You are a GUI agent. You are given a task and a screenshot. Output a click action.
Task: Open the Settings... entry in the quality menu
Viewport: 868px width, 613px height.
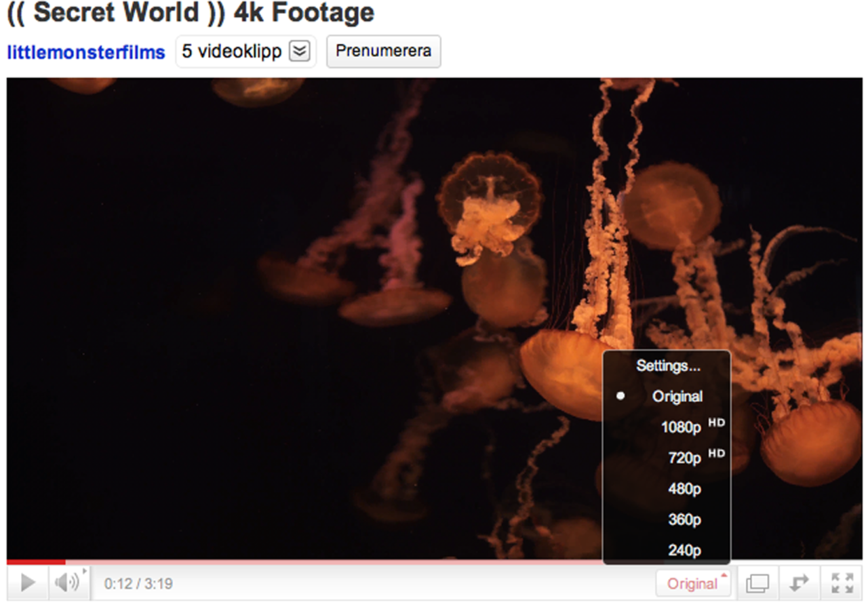(668, 365)
